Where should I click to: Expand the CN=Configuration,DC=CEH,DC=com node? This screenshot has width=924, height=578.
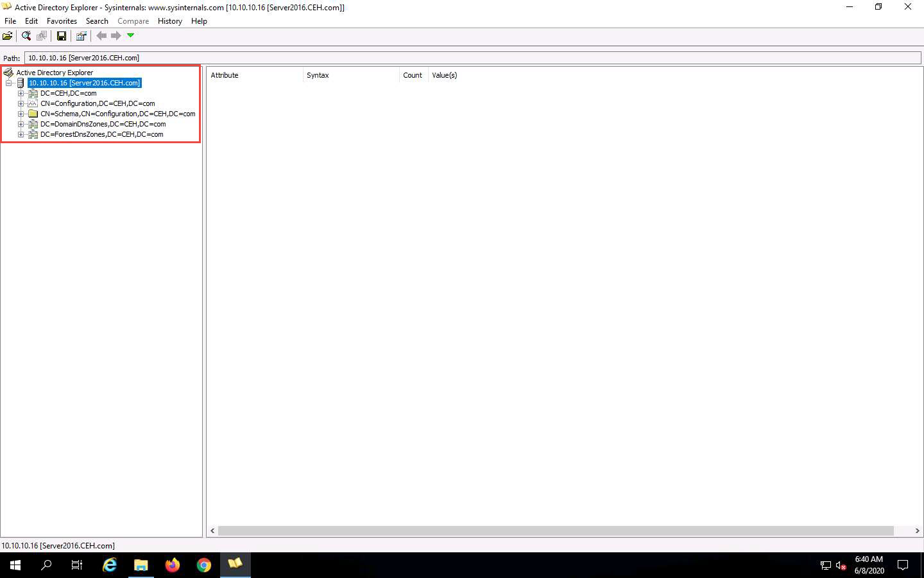21,103
